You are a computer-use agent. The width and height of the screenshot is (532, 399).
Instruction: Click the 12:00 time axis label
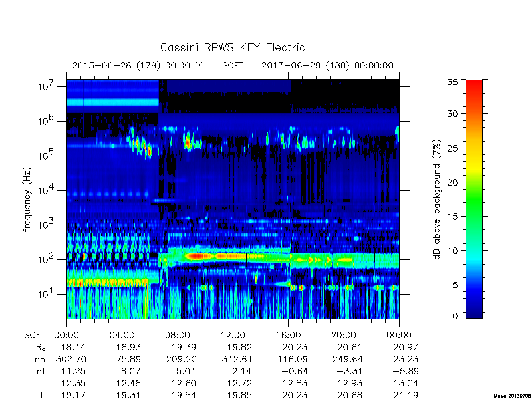coord(233,336)
